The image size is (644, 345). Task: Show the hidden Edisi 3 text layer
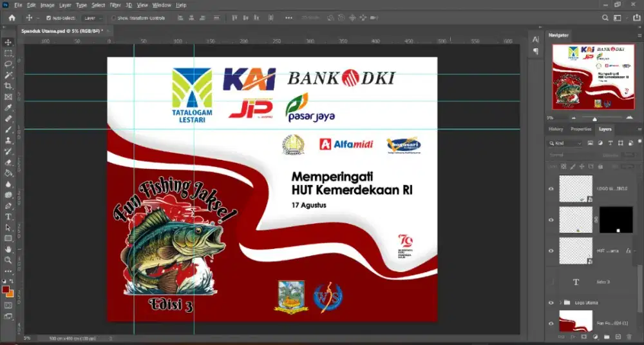coord(551,282)
